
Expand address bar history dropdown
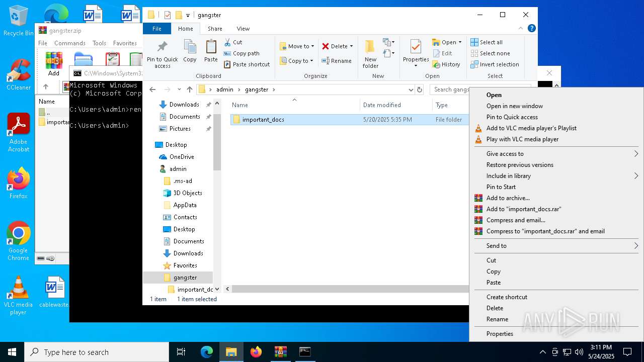411,89
